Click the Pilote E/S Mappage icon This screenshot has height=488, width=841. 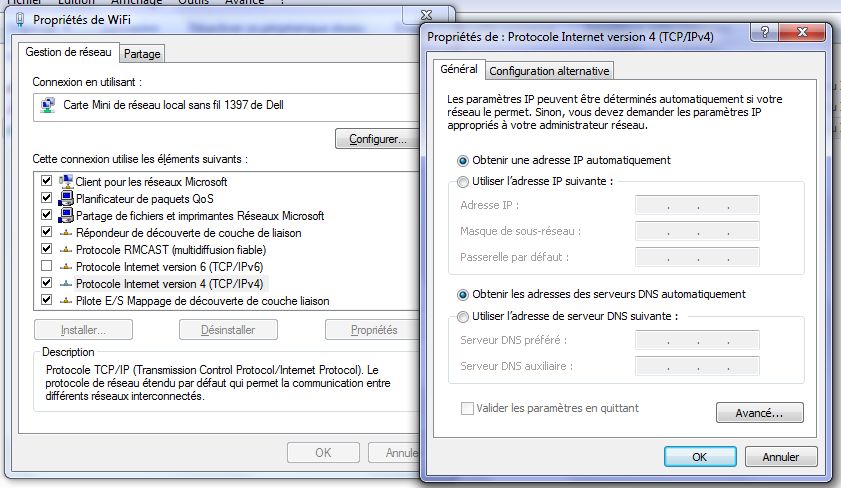65,301
